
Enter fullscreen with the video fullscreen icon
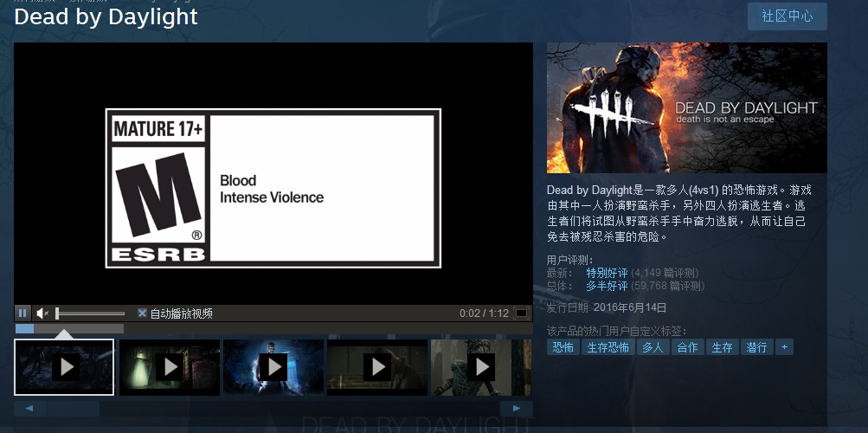(521, 313)
